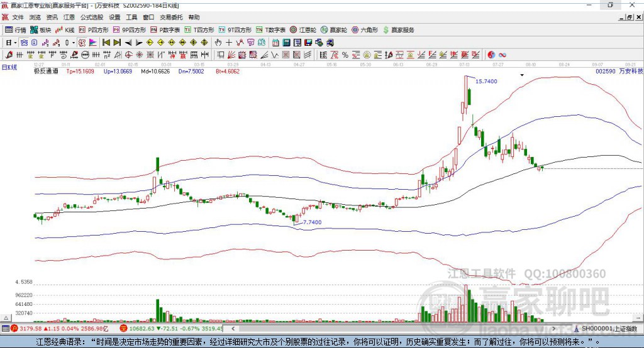
Task: Jump to the last bar icon
Action: click(x=117, y=43)
